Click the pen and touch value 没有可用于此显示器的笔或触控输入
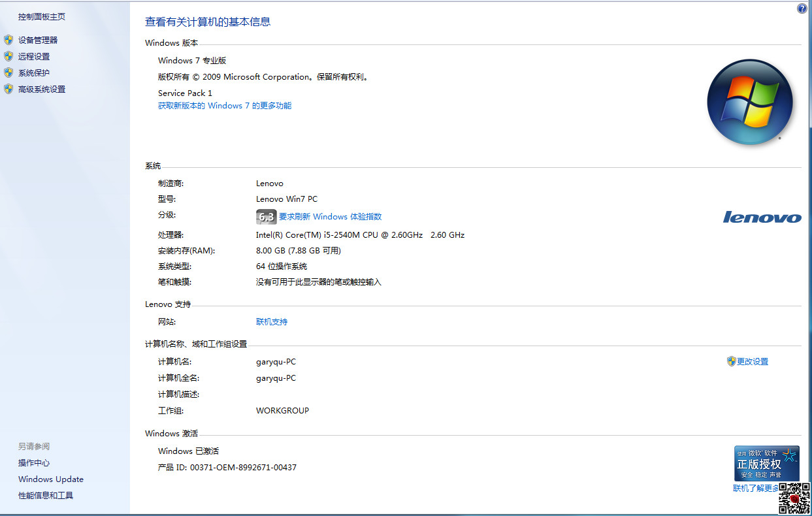The height and width of the screenshot is (516, 812). coord(319,282)
